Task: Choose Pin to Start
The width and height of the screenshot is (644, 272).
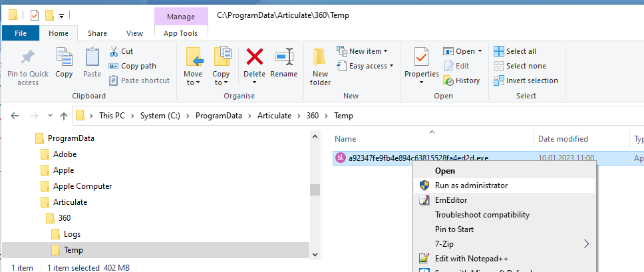Action: point(504,229)
